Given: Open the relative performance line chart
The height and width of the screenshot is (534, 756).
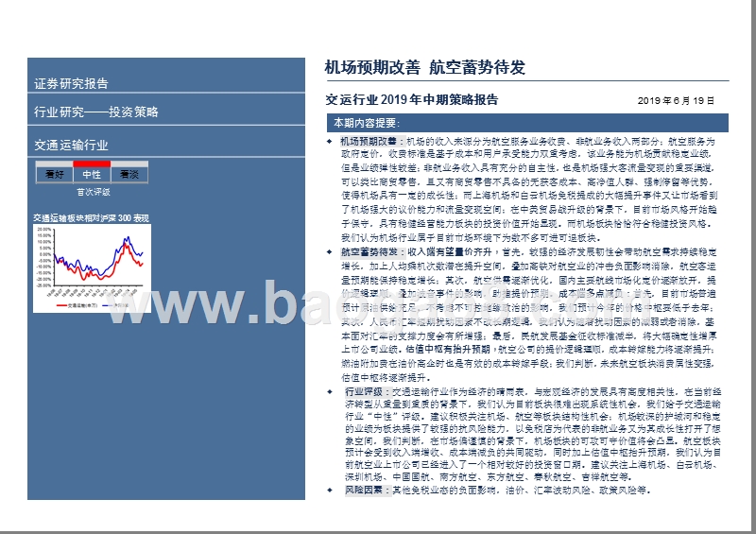Looking at the screenshot, I should click(92, 268).
